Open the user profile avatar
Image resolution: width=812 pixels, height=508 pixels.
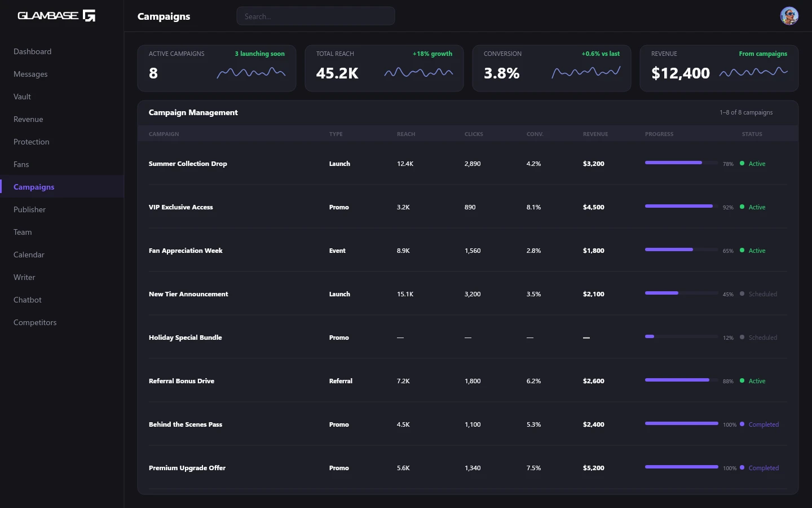pos(789,16)
